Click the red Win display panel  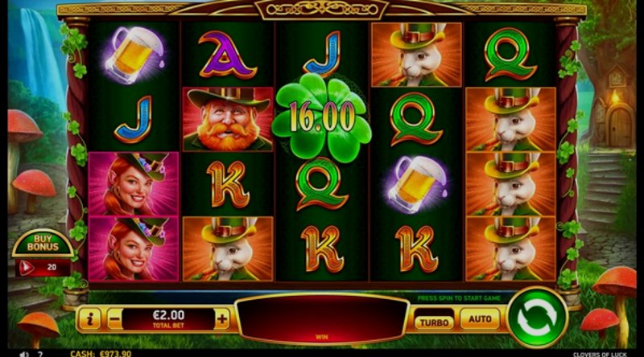(x=322, y=318)
